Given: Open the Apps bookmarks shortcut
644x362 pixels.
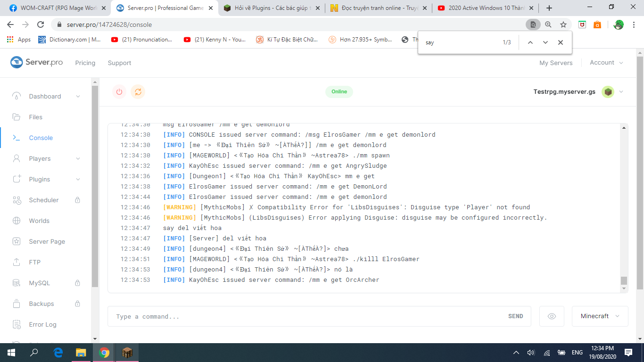Looking at the screenshot, I should [x=19, y=40].
